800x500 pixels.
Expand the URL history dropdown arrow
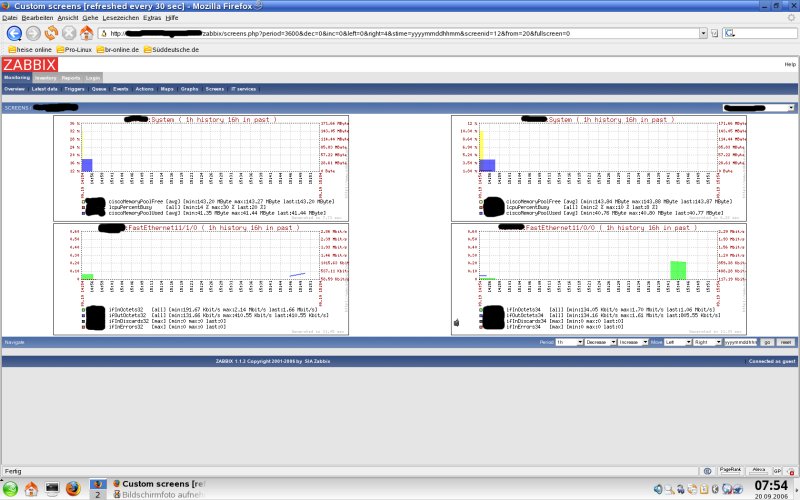pos(703,33)
